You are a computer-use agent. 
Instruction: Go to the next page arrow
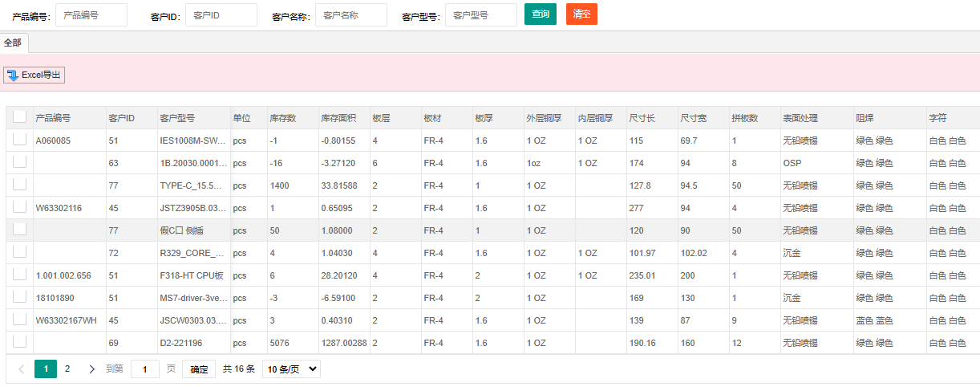[91, 369]
